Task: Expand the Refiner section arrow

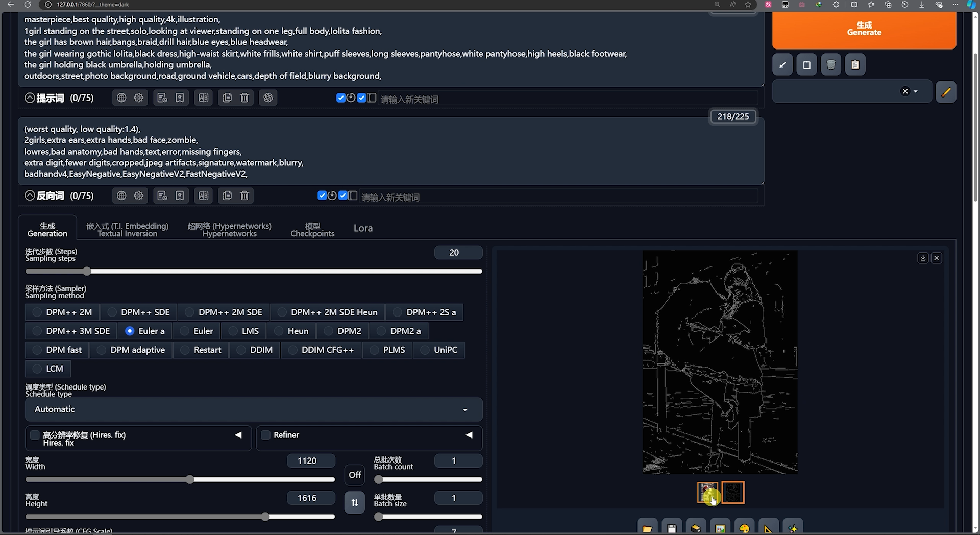Action: click(469, 435)
